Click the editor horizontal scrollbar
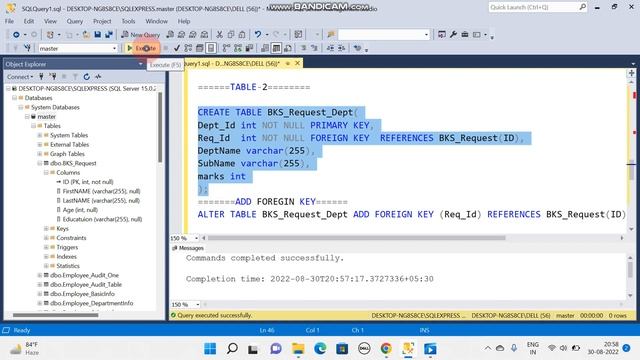This screenshot has width=640, height=360. coord(356,238)
